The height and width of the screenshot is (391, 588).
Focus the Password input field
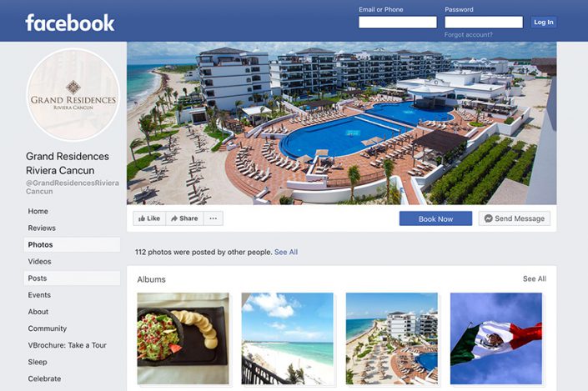pyautogui.click(x=484, y=23)
